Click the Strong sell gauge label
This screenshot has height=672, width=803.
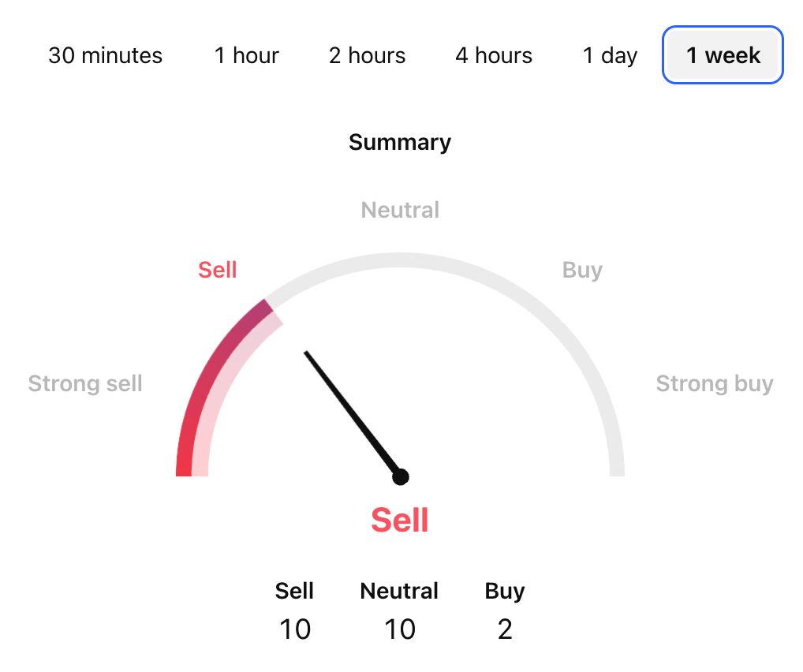click(85, 384)
